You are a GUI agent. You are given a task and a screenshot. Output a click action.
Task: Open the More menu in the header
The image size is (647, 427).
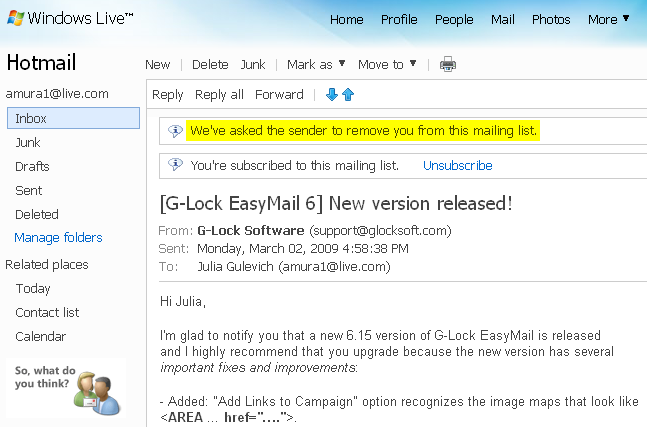(x=609, y=19)
